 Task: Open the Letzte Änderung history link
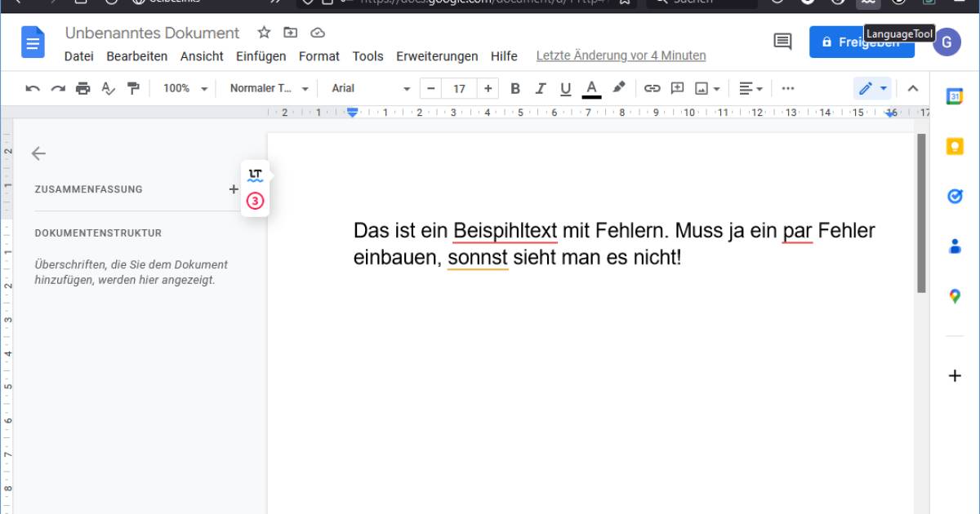(x=621, y=55)
